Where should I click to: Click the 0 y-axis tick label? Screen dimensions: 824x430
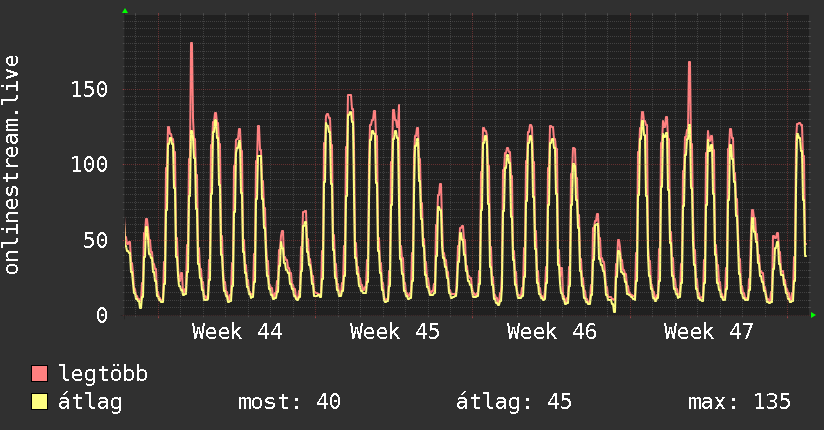(102, 315)
